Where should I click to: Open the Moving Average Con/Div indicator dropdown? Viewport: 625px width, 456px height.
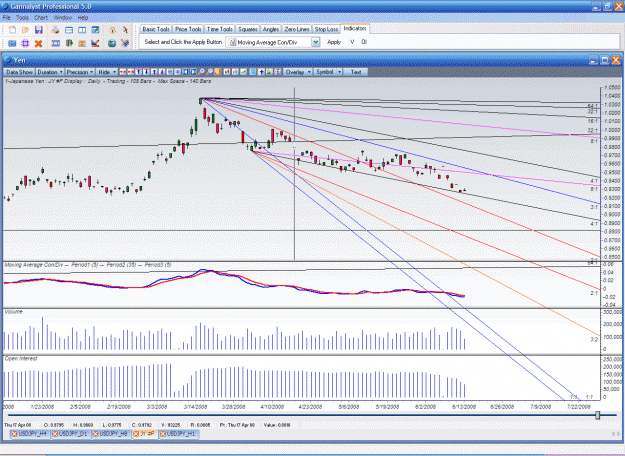coord(316,42)
